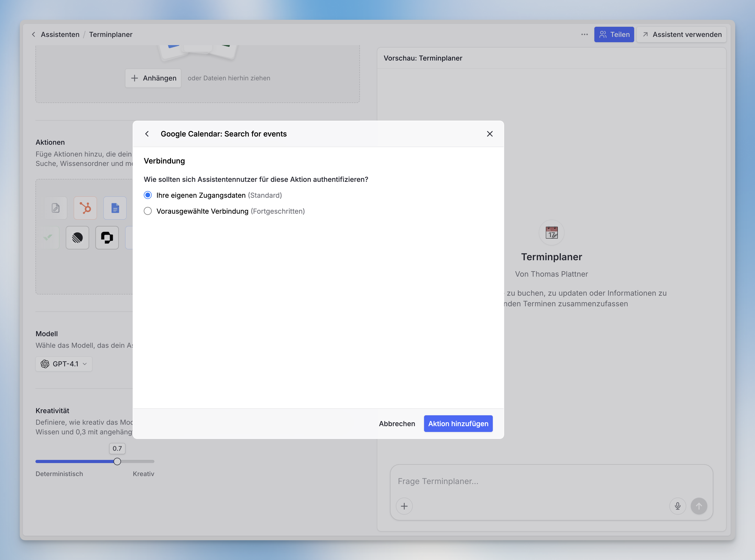Click the Terminplaner breadcrumb item
The image size is (755, 560).
click(110, 34)
